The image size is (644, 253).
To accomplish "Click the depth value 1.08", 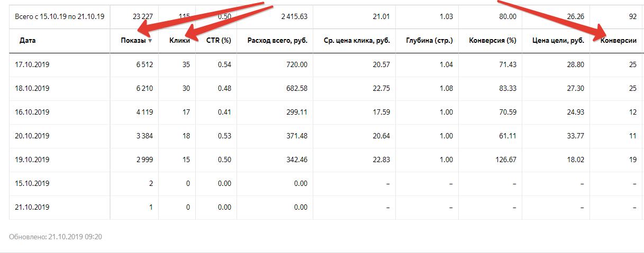I will [x=446, y=88].
